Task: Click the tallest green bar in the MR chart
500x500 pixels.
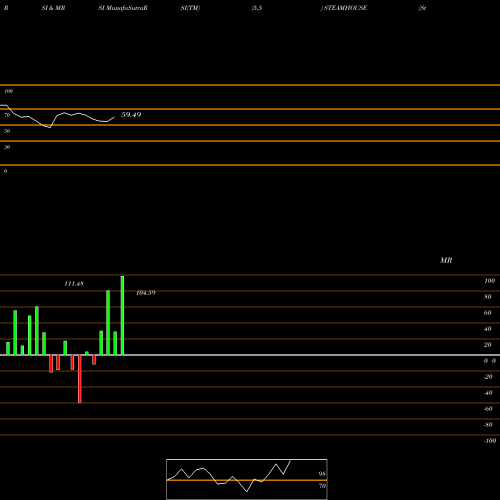Action: (122, 315)
